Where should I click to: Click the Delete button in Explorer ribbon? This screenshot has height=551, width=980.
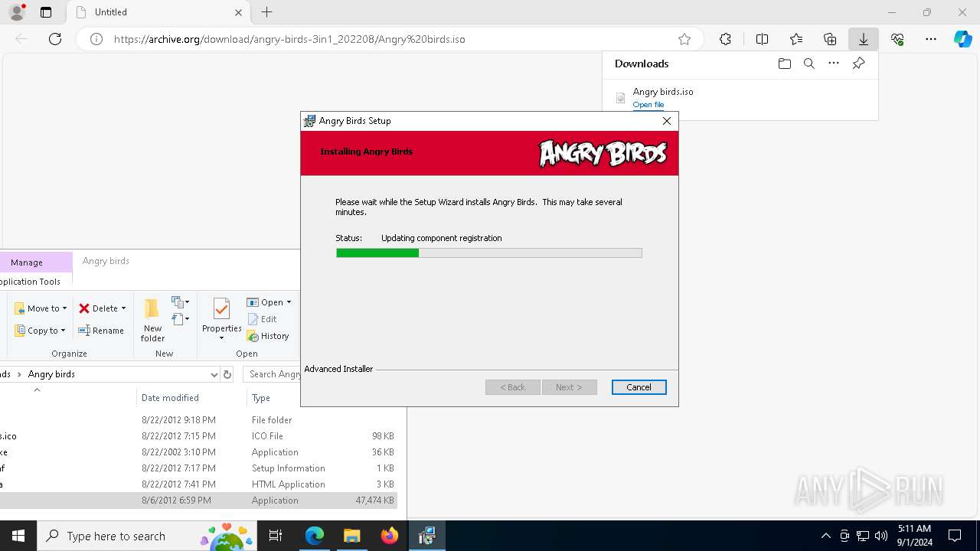(x=98, y=308)
